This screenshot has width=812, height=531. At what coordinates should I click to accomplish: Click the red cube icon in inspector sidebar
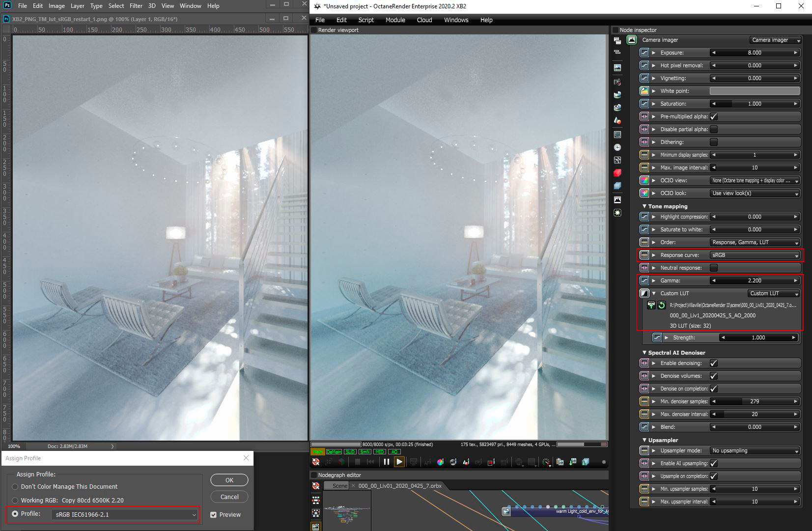[617, 173]
